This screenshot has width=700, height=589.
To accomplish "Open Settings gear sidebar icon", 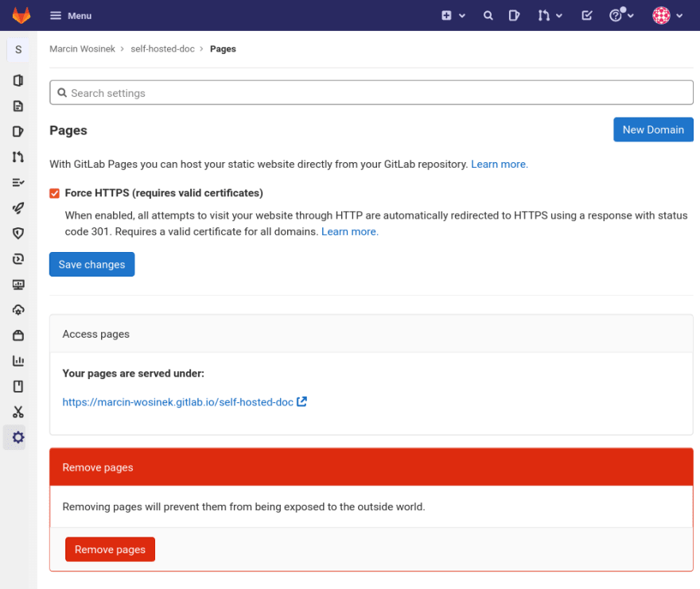I will pos(18,437).
